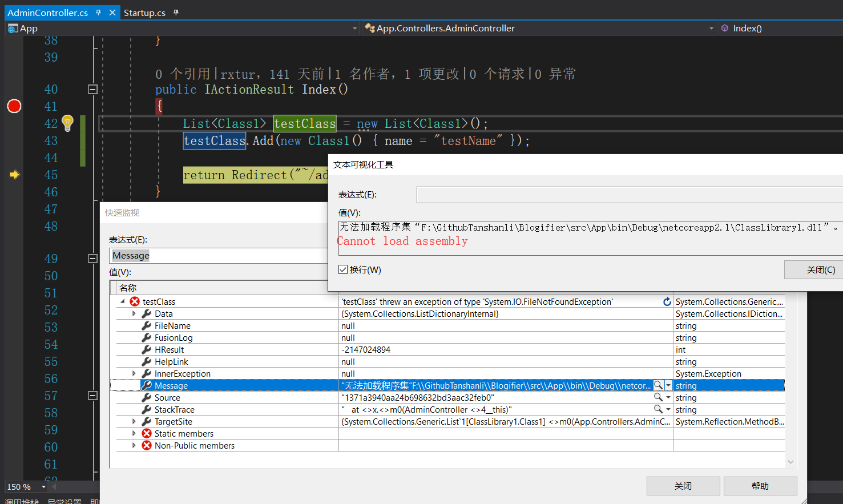Open help with the 帮助 button
The image size is (843, 504).
click(x=760, y=486)
